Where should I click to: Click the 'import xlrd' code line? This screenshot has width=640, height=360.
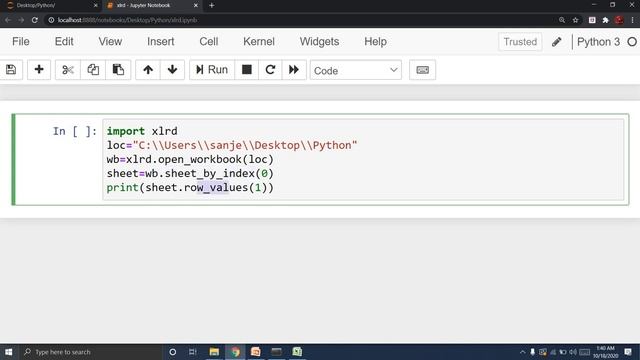[142, 131]
